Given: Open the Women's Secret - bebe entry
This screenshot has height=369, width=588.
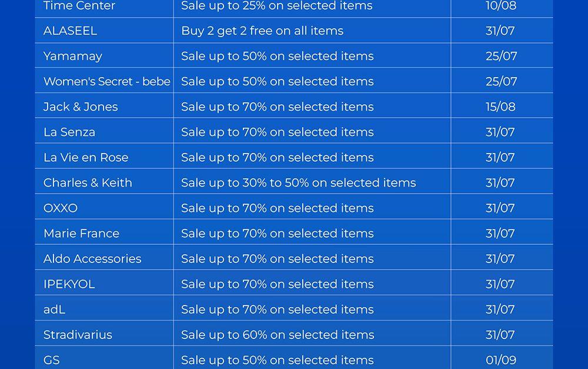Looking at the screenshot, I should [106, 81].
